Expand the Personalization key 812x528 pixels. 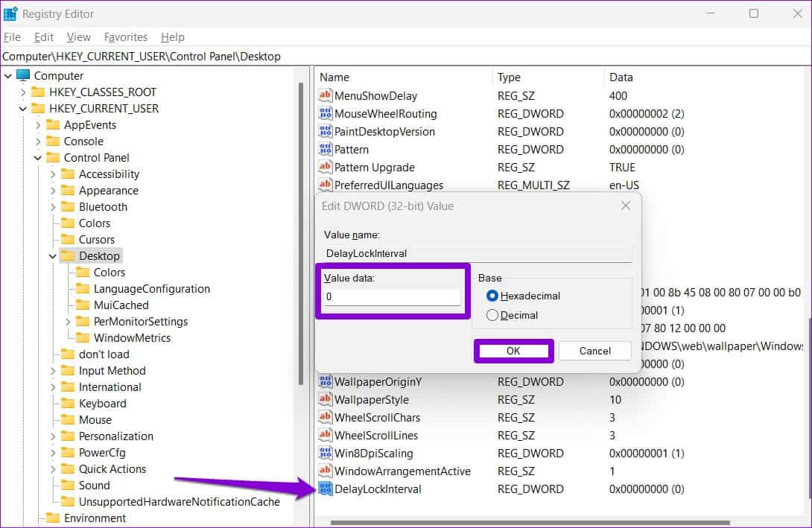[53, 436]
